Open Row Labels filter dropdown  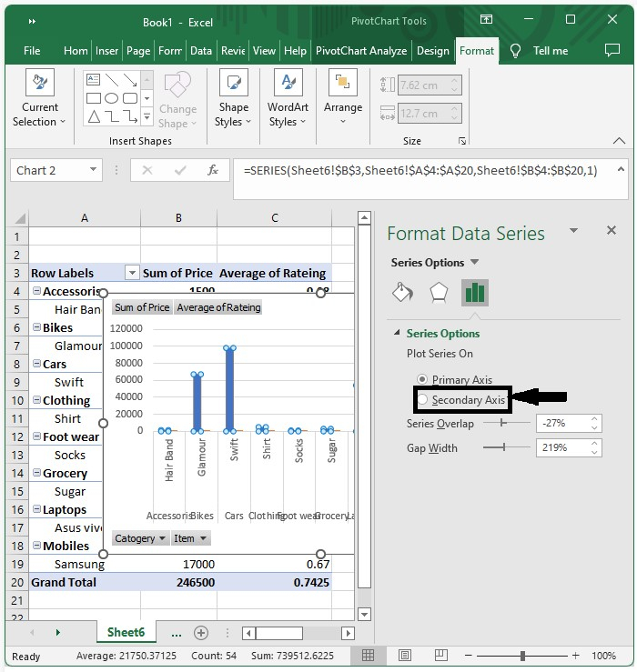pyautogui.click(x=132, y=273)
